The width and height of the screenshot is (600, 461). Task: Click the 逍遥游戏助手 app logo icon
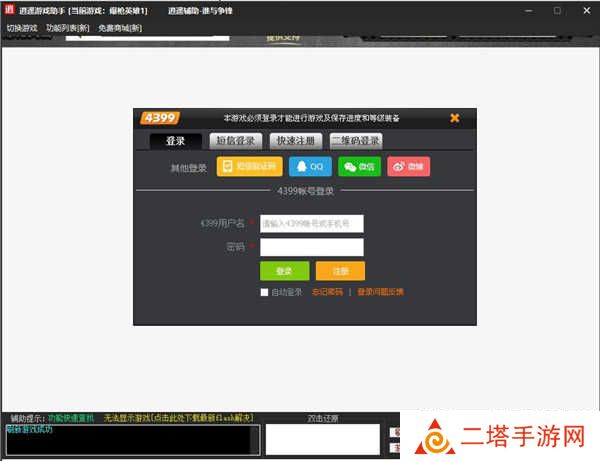(x=9, y=9)
